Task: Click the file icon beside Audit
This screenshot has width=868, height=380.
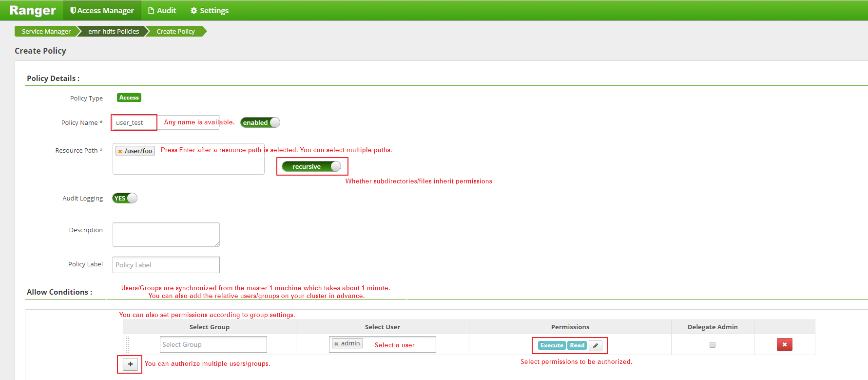Action: coord(151,10)
